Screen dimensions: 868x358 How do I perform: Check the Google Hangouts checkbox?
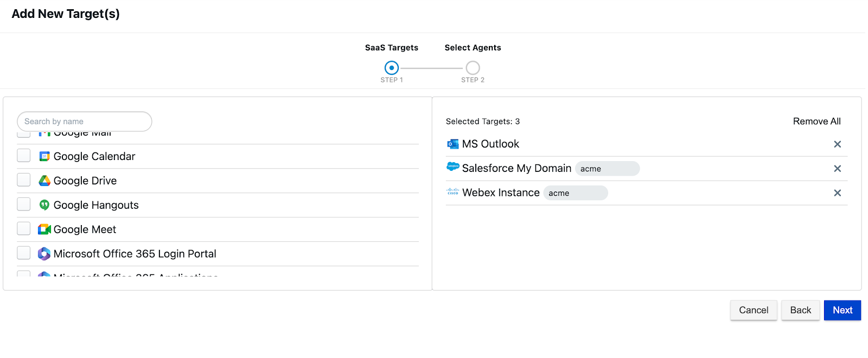pyautogui.click(x=24, y=204)
